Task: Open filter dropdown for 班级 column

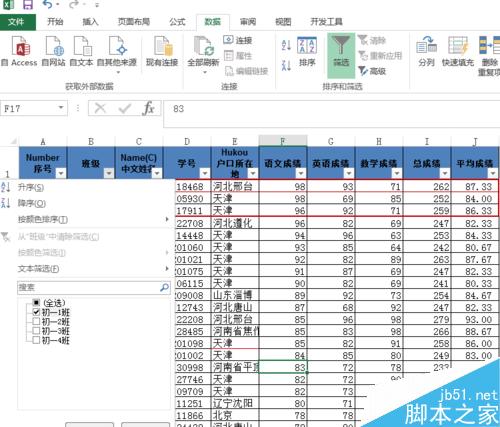Action: click(109, 173)
